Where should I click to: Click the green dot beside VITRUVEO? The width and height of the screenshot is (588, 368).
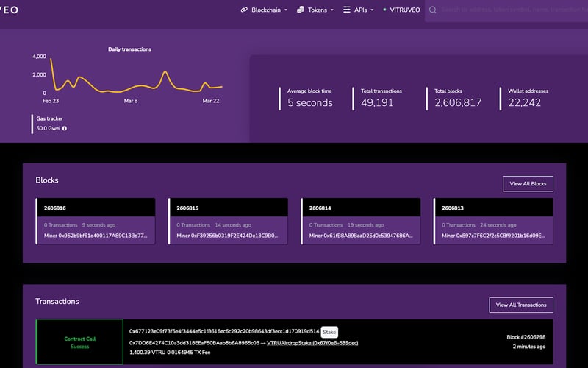click(x=384, y=10)
